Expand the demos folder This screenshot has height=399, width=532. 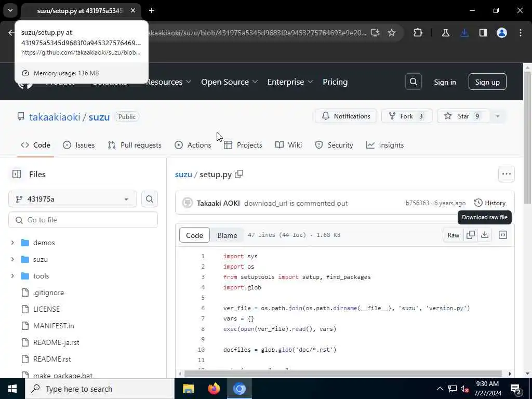coord(12,243)
